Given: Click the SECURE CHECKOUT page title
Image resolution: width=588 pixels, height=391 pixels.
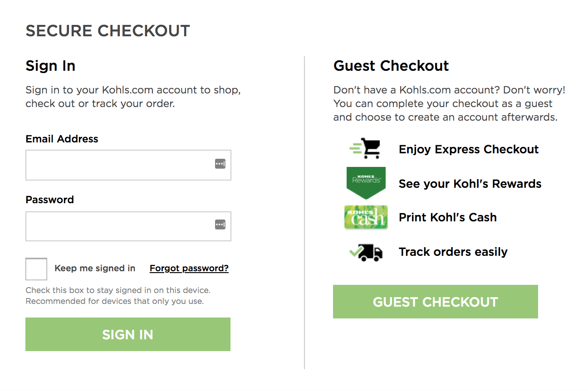Looking at the screenshot, I should coord(108,31).
